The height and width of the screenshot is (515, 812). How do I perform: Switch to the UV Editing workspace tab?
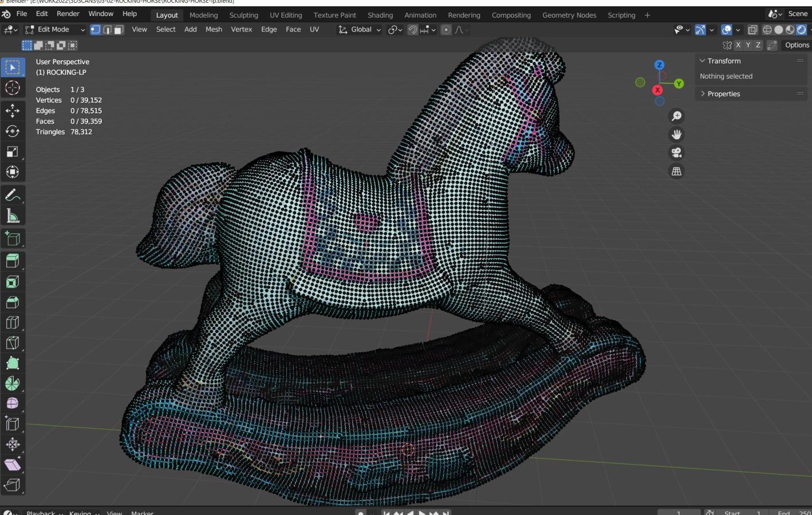pyautogui.click(x=286, y=15)
